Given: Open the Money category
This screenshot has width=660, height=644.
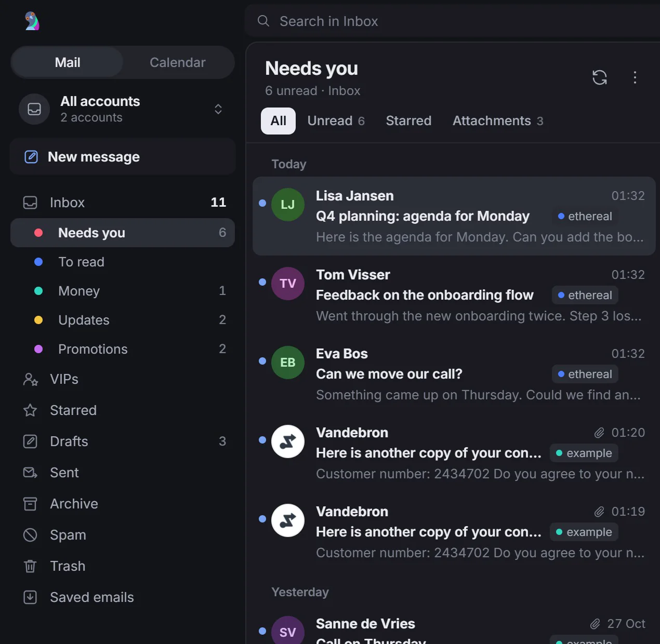Looking at the screenshot, I should tap(123, 291).
